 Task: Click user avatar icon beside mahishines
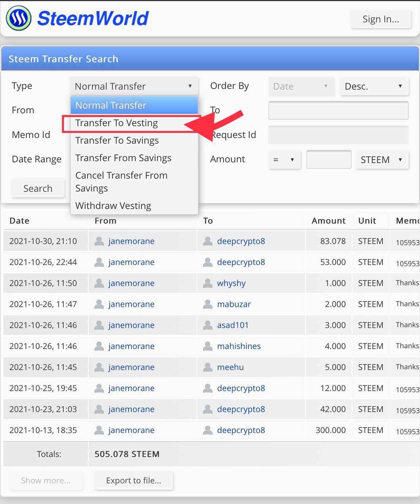(x=207, y=346)
